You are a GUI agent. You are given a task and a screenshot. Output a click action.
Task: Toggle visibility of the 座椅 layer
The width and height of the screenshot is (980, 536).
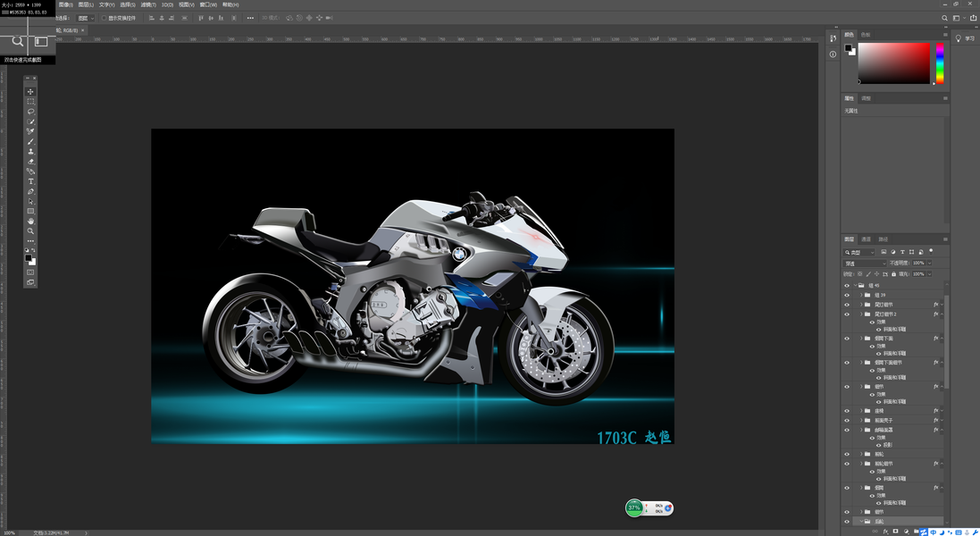pos(847,411)
